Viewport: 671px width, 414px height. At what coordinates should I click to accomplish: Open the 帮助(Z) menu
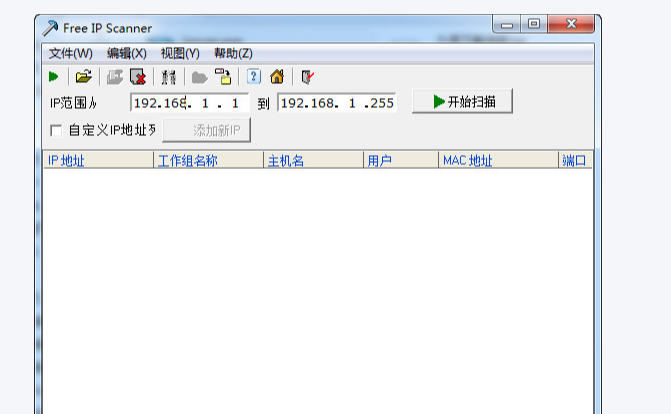pyautogui.click(x=233, y=54)
